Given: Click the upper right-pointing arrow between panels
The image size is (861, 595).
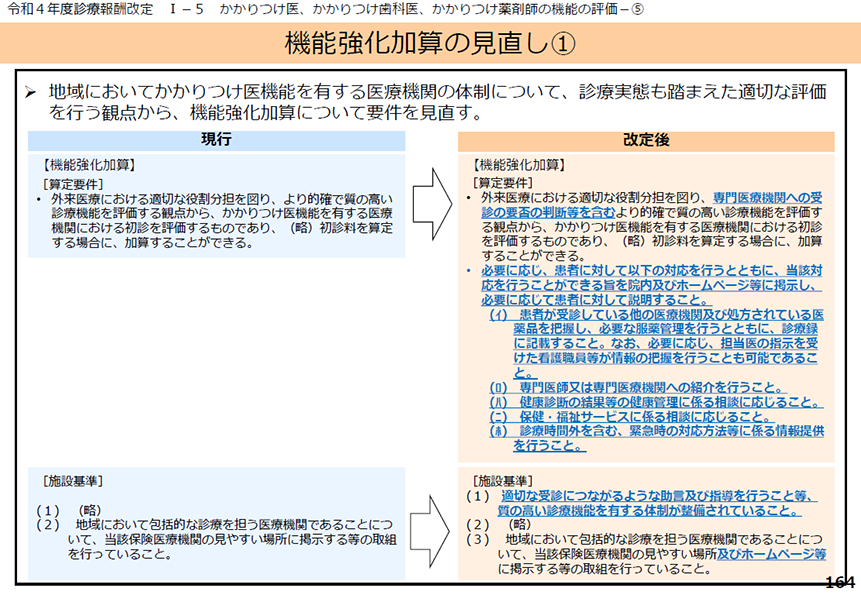Looking at the screenshot, I should click(x=432, y=204).
